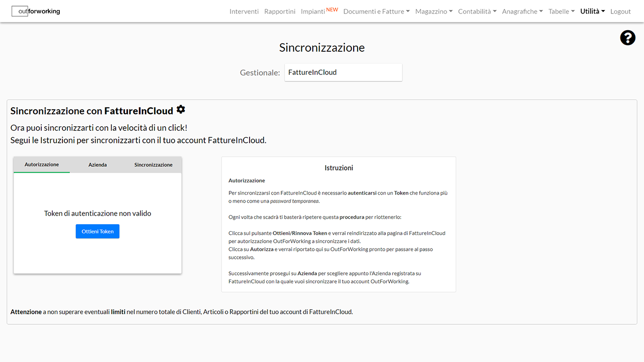The image size is (644, 362).
Task: Open the Interventi page
Action: [x=244, y=12]
